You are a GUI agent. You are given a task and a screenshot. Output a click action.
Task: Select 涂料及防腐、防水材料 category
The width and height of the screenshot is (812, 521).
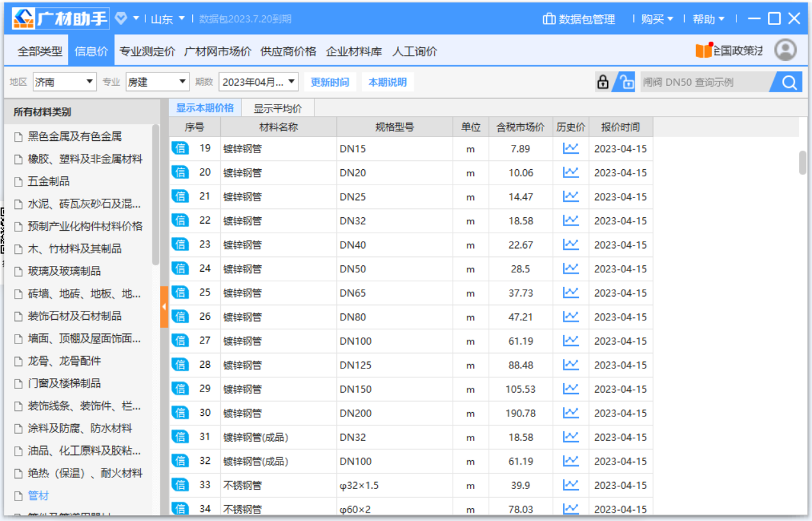(80, 428)
